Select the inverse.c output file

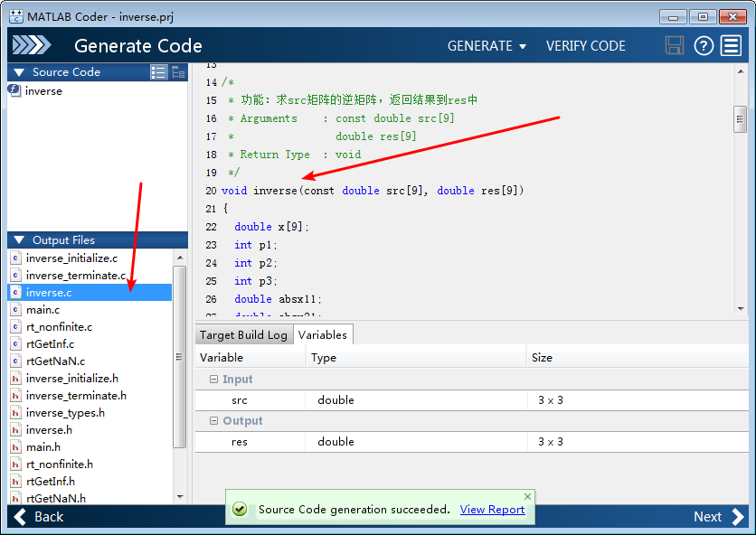click(x=90, y=293)
